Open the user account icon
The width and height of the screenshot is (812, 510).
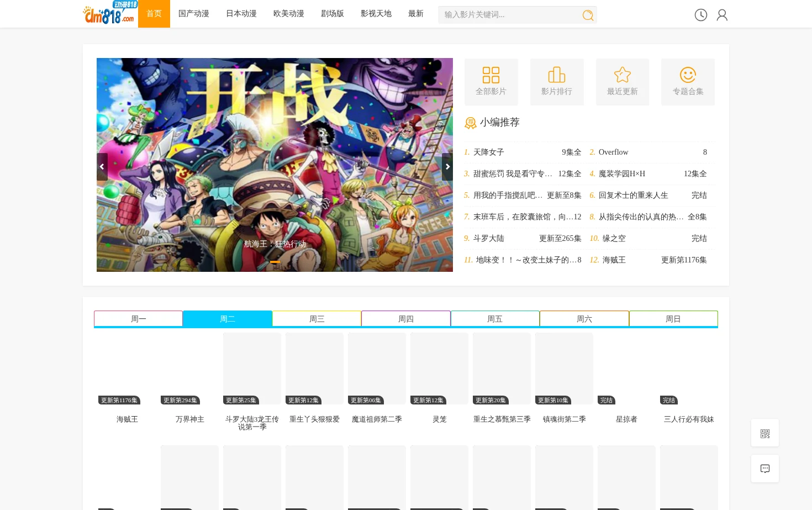pos(722,15)
